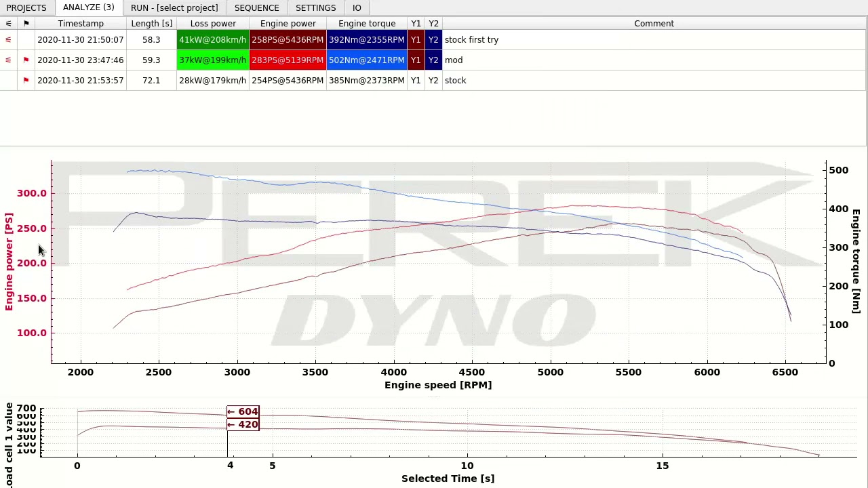Click the 'Engine torque [Nm]' axis label
The width and height of the screenshot is (868, 488).
856,261
